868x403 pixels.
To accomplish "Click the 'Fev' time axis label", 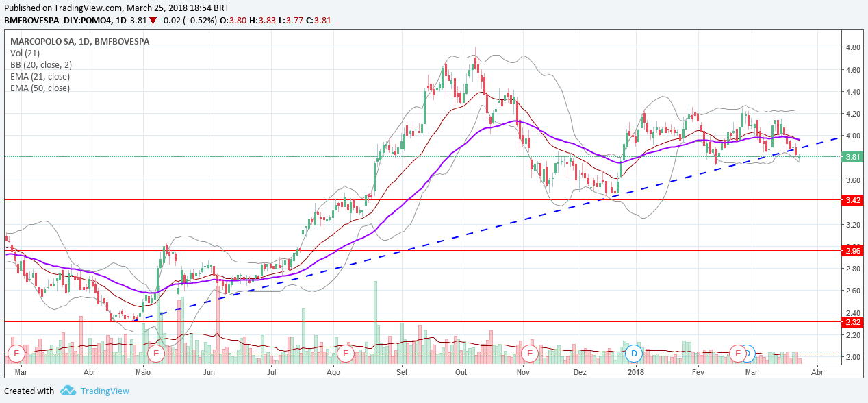I will click(698, 373).
